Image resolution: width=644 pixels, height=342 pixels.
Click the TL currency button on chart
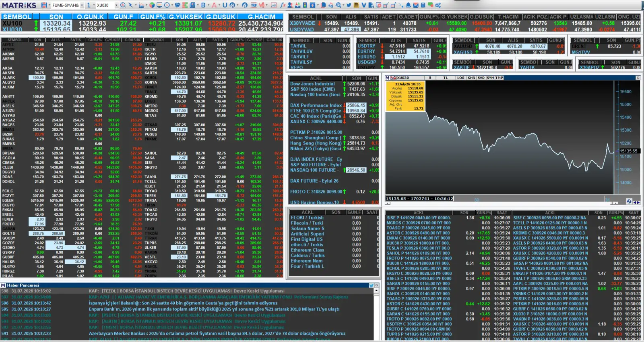point(446,78)
